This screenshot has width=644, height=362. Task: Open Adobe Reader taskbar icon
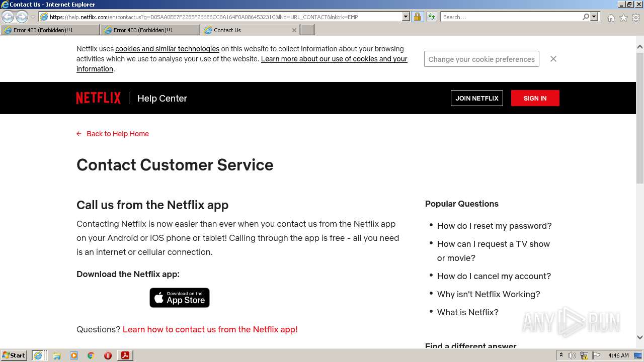pos(125,355)
